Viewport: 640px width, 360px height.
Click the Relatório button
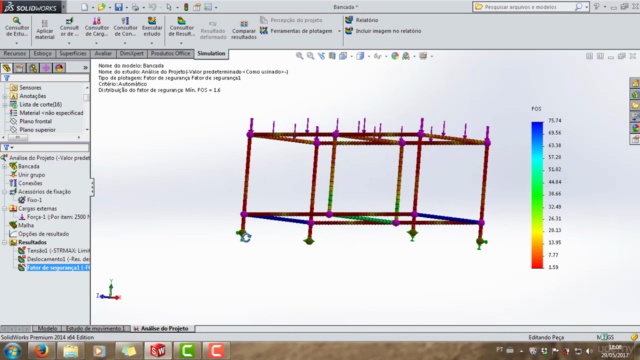(362, 20)
